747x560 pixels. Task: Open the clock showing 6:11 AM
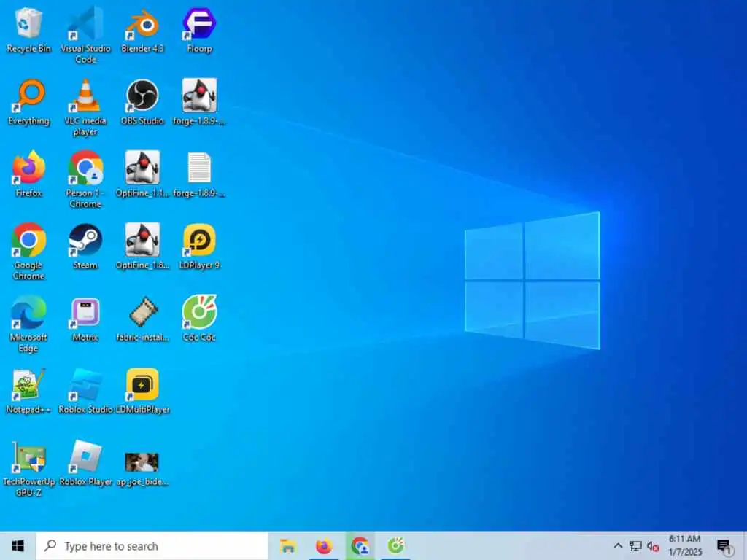(685, 545)
